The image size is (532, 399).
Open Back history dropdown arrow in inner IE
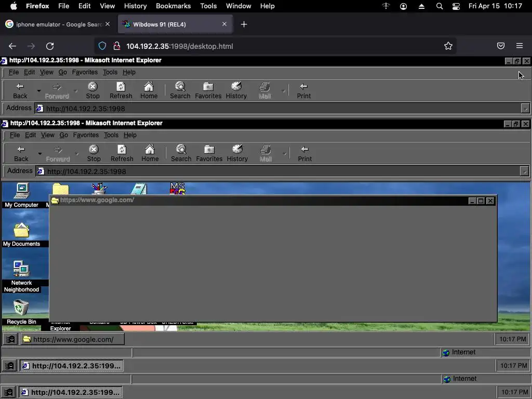click(39, 153)
